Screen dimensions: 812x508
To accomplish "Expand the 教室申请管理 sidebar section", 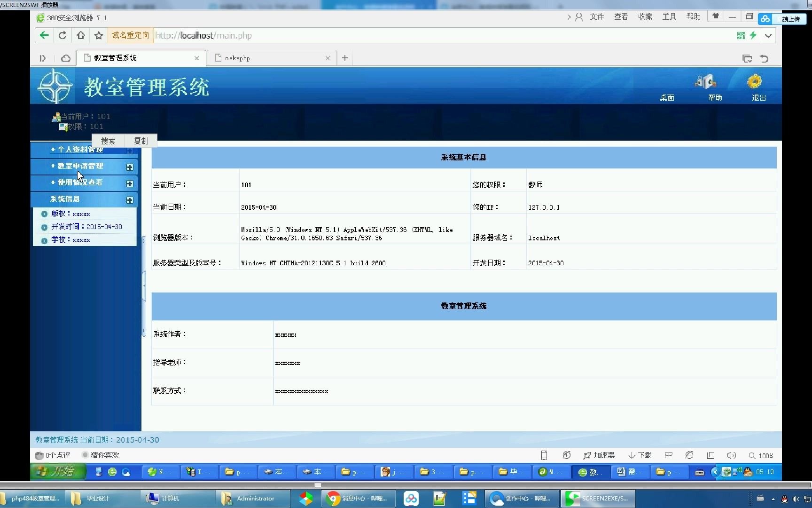I will [130, 167].
